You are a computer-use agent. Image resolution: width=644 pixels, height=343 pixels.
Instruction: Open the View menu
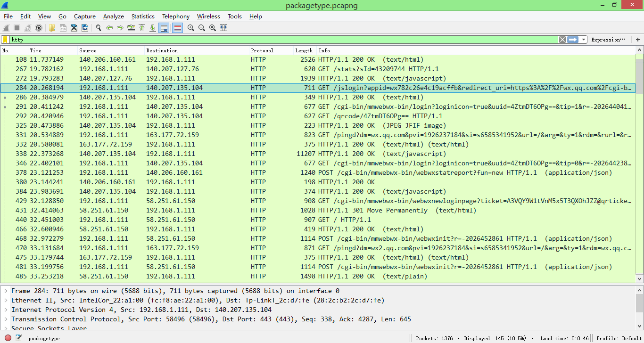(x=44, y=16)
